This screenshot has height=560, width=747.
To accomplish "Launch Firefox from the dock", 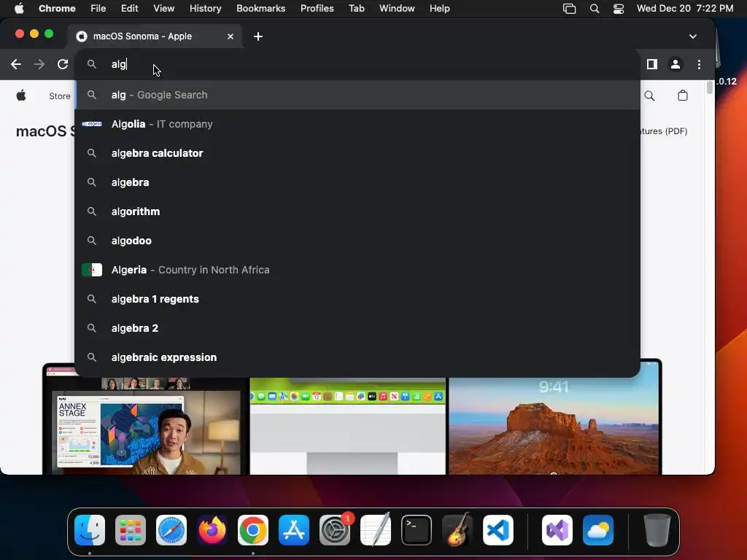I will (212, 530).
